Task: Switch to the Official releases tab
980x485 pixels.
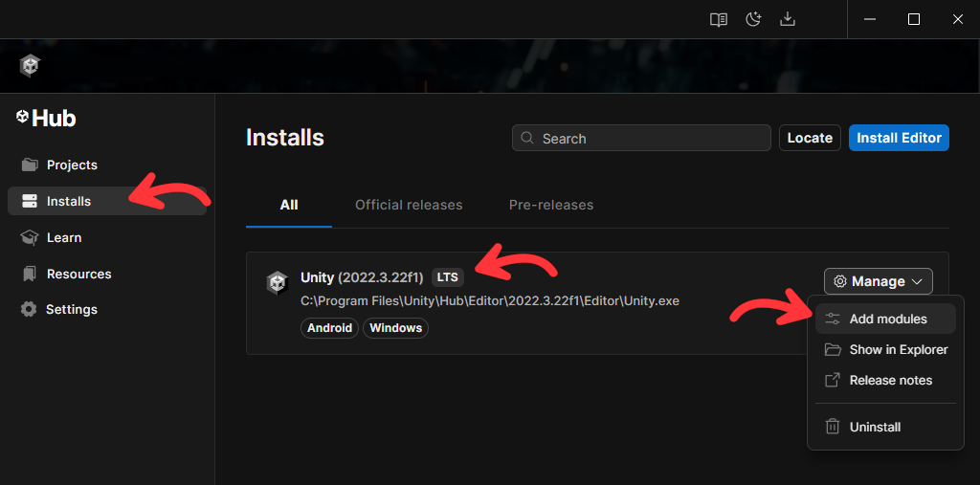Action: point(409,205)
